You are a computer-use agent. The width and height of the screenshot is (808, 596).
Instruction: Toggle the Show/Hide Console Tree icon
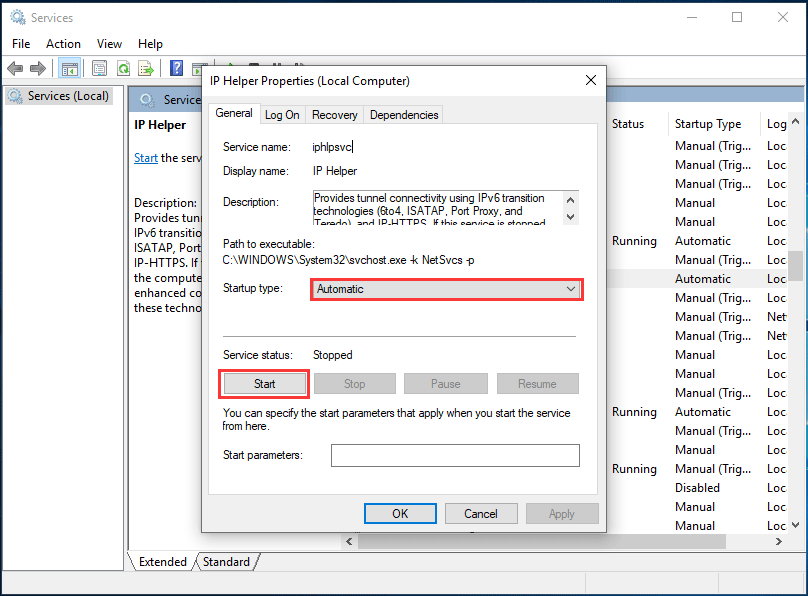point(68,68)
